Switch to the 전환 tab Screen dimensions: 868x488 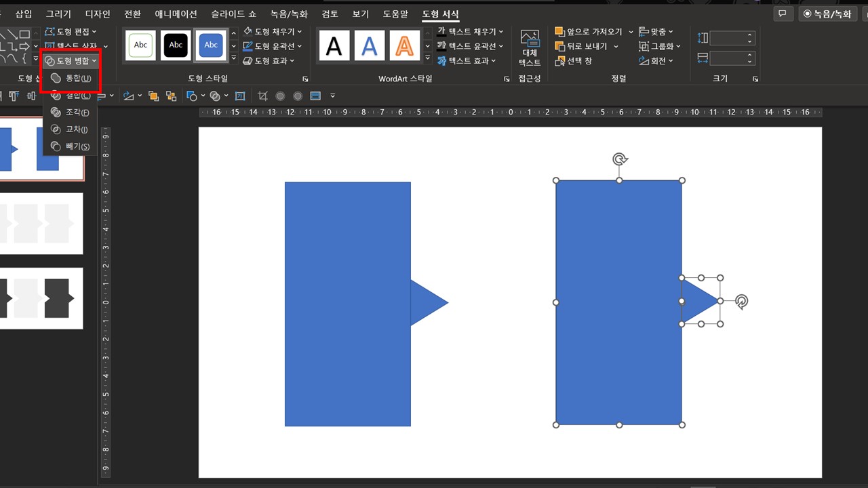click(x=133, y=14)
